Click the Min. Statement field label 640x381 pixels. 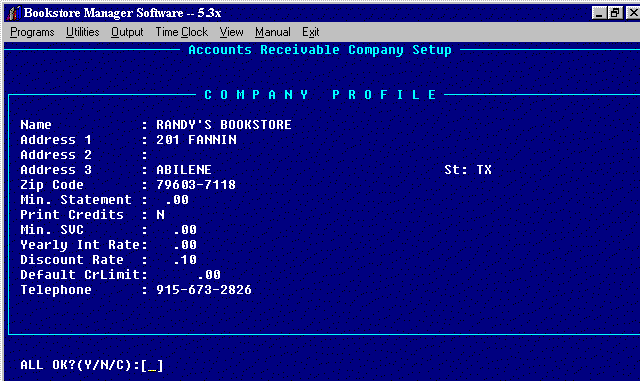click(76, 200)
